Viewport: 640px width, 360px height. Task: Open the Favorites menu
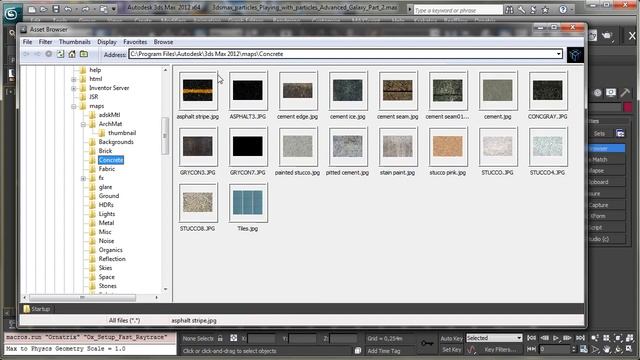click(135, 42)
